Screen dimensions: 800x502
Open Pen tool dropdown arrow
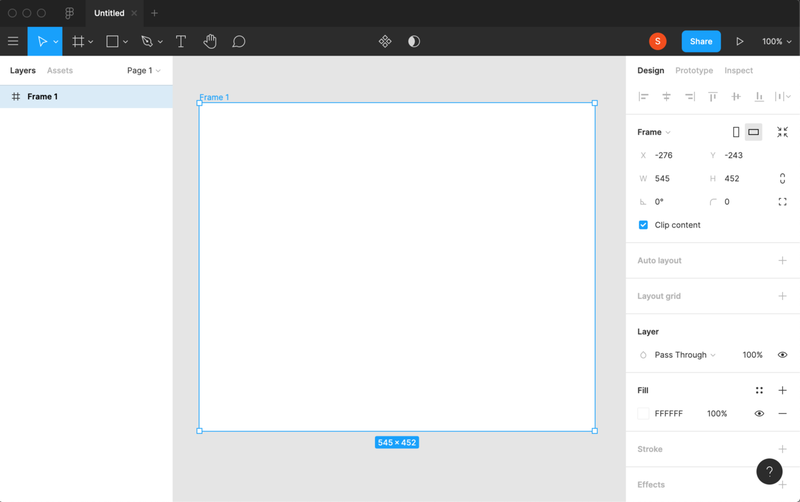click(x=160, y=42)
